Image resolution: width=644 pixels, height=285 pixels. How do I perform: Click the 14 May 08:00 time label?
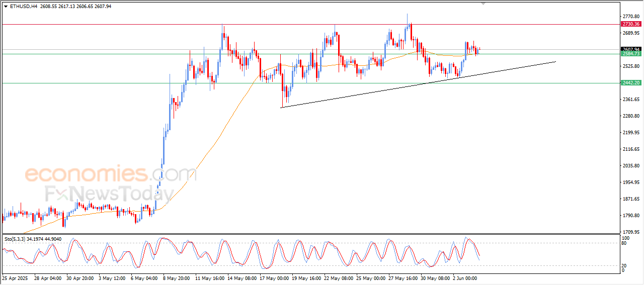(x=242, y=278)
